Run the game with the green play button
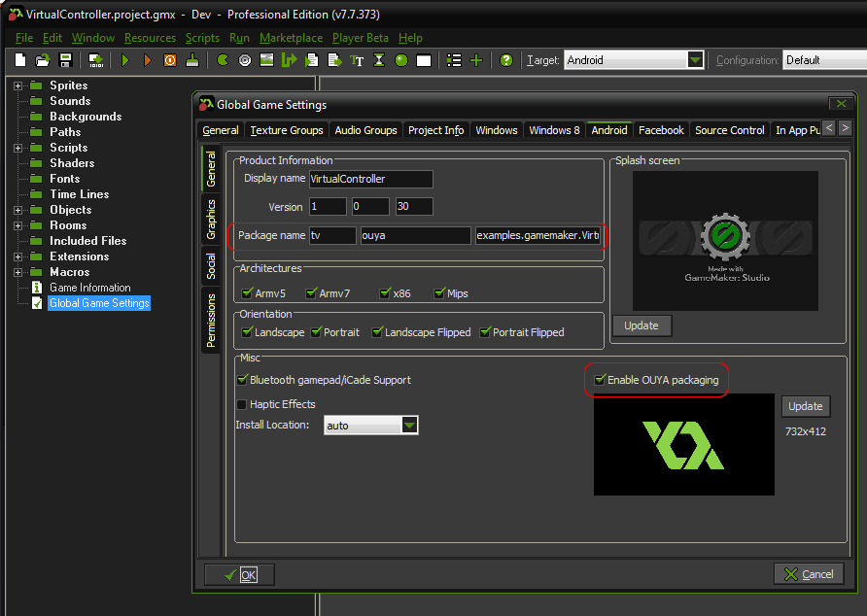 tap(125, 59)
